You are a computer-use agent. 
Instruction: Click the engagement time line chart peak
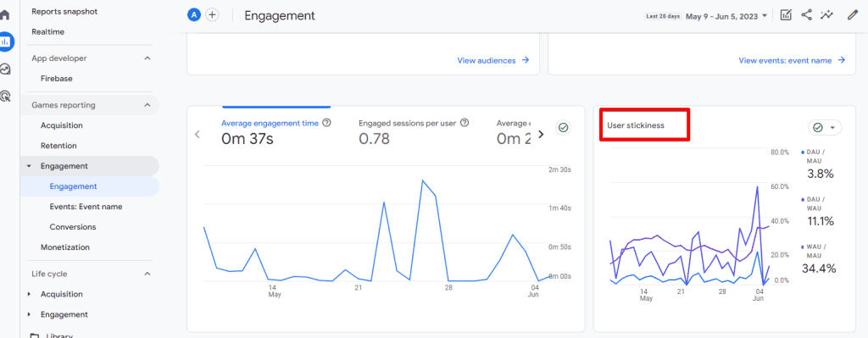tap(422, 180)
